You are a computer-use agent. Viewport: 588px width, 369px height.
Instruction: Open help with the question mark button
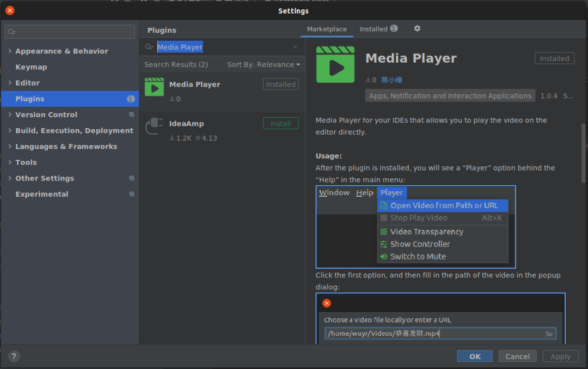coord(14,356)
